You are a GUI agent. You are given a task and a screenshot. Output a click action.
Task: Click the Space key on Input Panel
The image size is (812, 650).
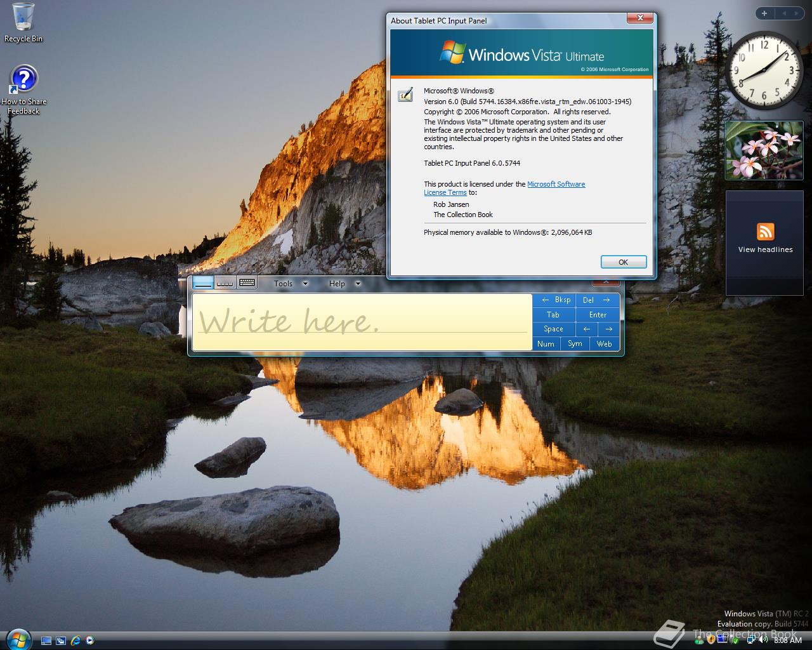(x=554, y=329)
